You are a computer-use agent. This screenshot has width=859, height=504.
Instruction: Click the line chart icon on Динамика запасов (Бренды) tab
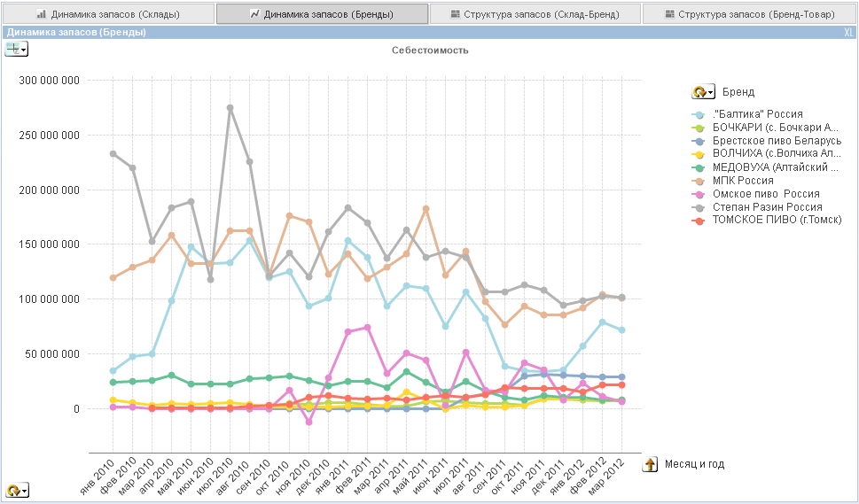[x=254, y=14]
